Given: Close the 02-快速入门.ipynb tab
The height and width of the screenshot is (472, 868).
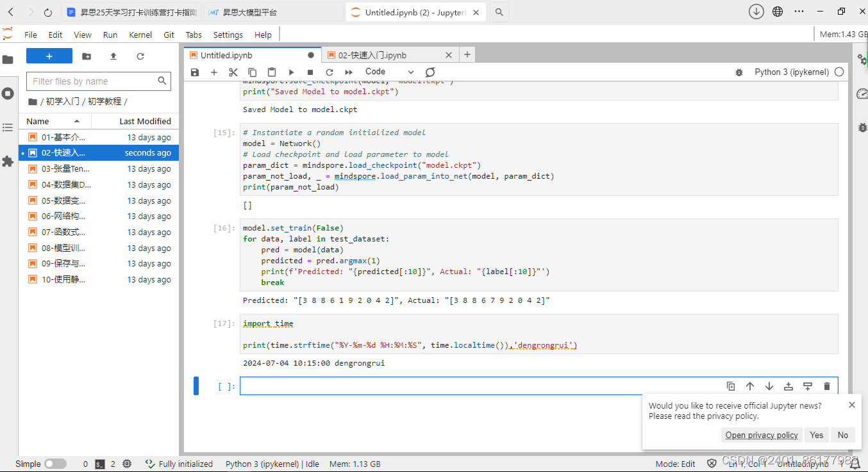Looking at the screenshot, I should click(449, 55).
